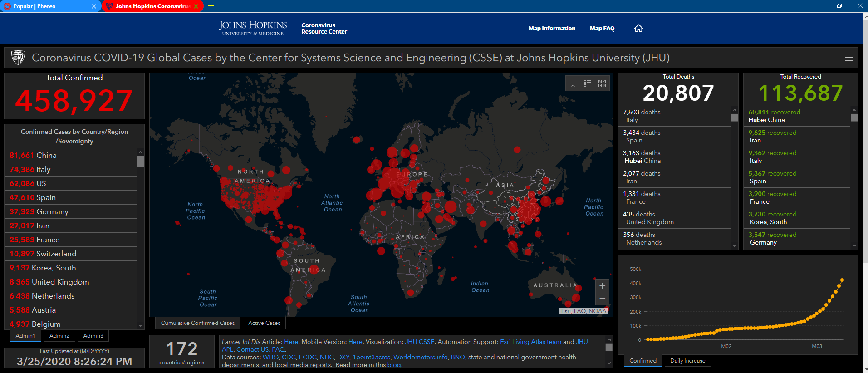The image size is (868, 373).
Task: Open the Worldometers.info link
Action: 420,357
